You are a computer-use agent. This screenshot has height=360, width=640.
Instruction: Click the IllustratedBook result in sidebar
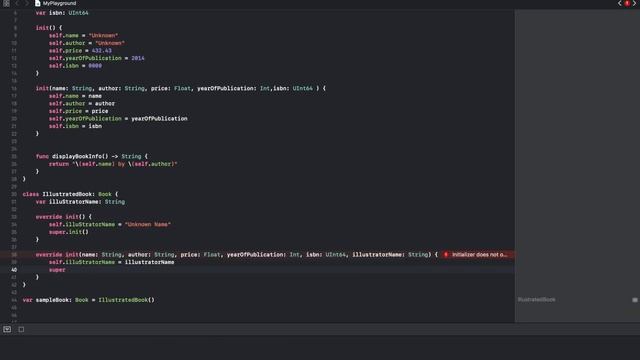click(x=536, y=300)
